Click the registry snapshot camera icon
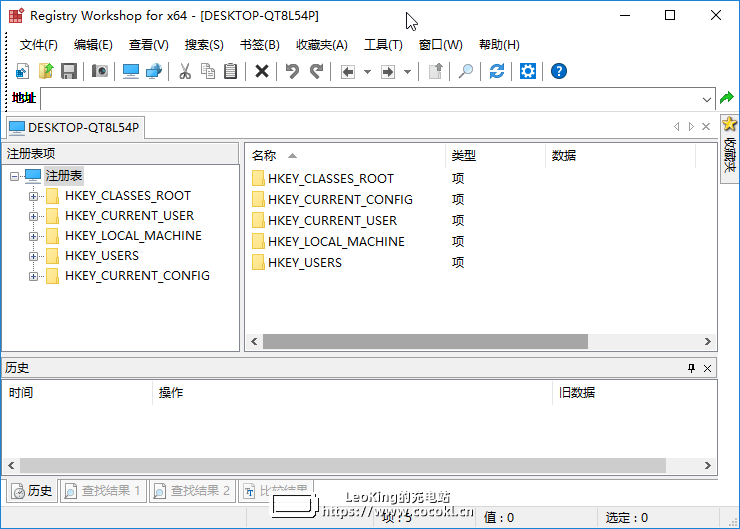 [x=100, y=71]
